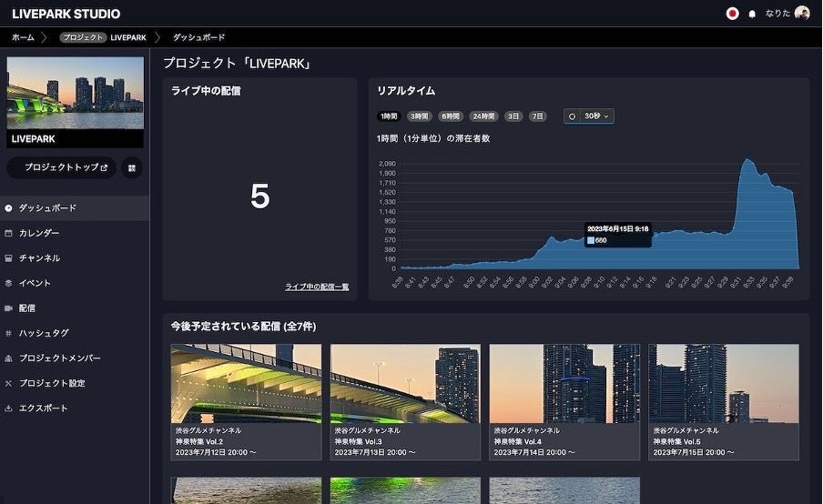Screen dimensions: 823x504
Task: Click the 2023年7月12日 20:00 date text
Action: 216,452
